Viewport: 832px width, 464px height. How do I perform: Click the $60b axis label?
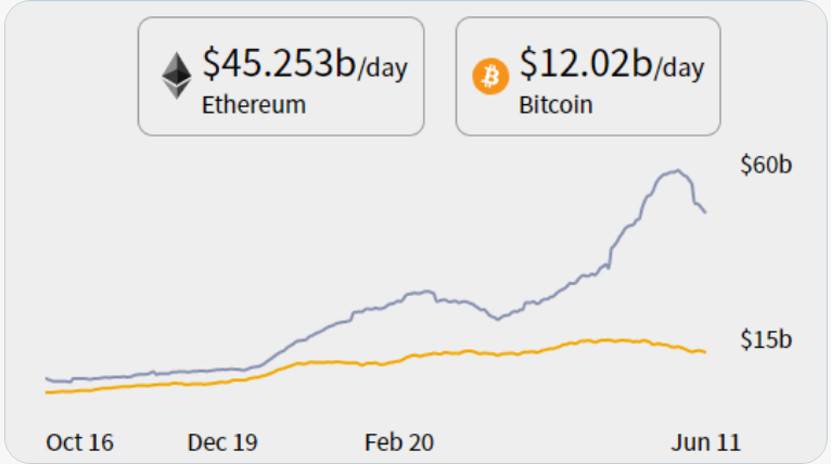click(766, 165)
